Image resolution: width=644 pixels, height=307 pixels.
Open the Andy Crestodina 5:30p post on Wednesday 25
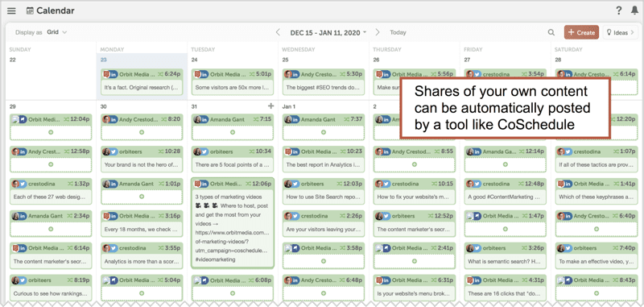[x=324, y=81]
